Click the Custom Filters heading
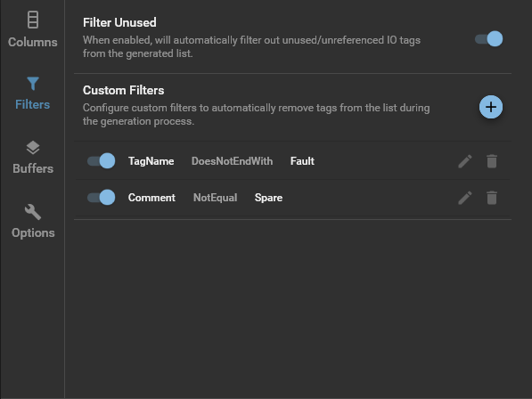This screenshot has width=532, height=399. point(124,91)
